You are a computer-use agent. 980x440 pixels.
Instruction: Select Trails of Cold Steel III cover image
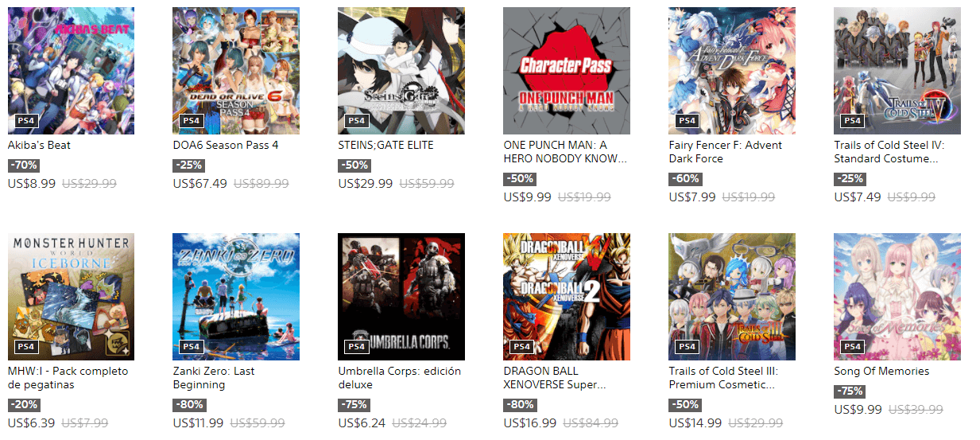coord(732,297)
